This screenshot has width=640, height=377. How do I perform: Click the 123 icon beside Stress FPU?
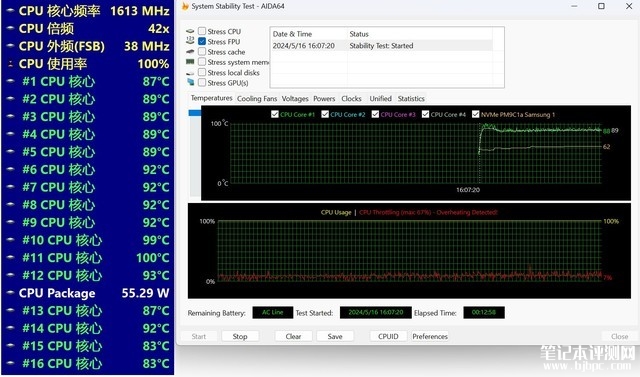tap(190, 40)
